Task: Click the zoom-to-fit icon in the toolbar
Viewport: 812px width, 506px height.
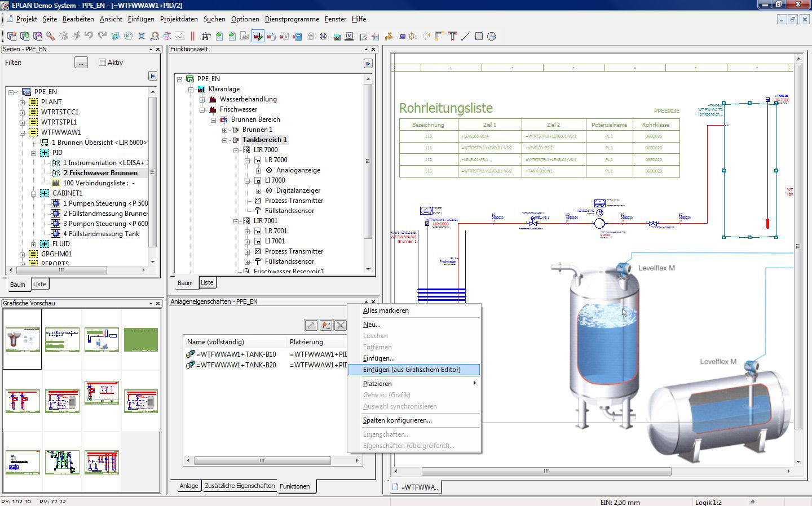Action: [x=141, y=36]
